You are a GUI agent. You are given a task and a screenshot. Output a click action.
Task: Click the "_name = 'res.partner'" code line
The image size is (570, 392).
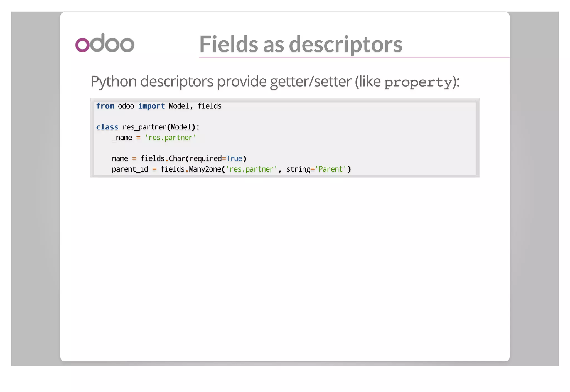pyautogui.click(x=154, y=138)
